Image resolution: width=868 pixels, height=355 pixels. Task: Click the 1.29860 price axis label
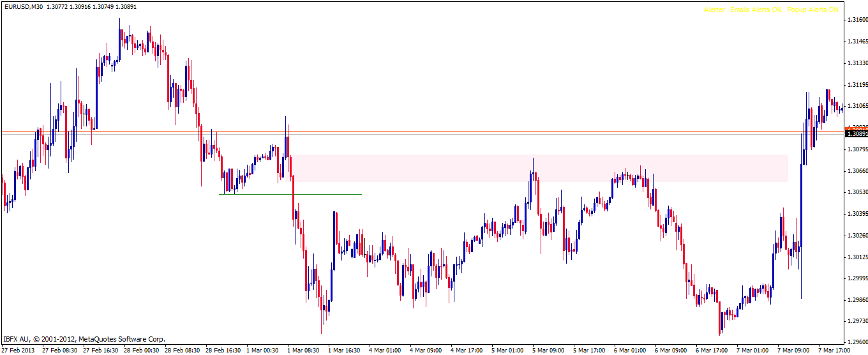tap(857, 299)
